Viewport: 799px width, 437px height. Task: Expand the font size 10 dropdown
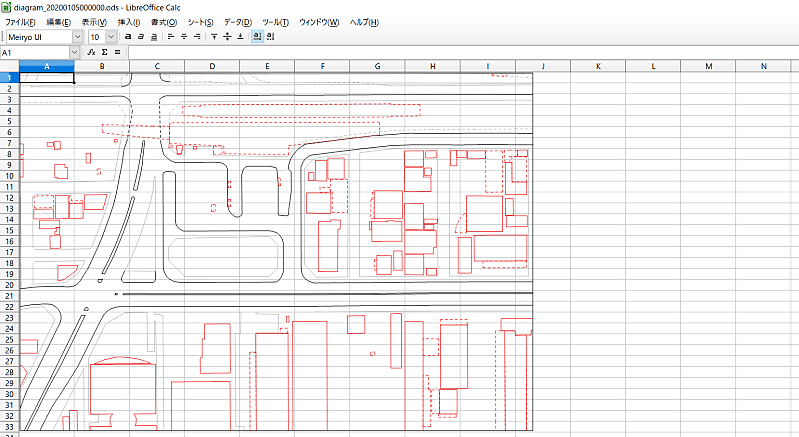112,37
